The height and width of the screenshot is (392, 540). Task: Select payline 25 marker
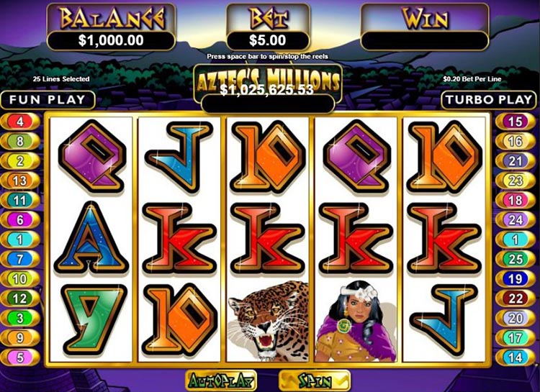coord(516,259)
